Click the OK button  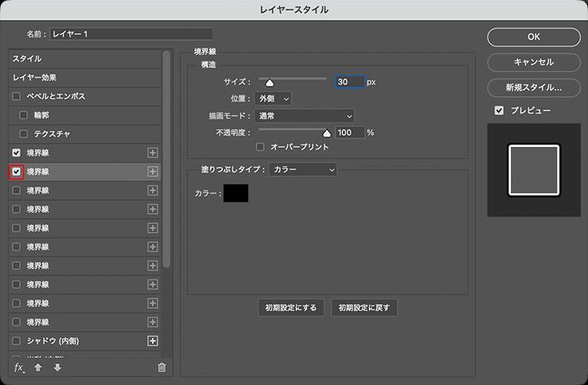tap(534, 37)
